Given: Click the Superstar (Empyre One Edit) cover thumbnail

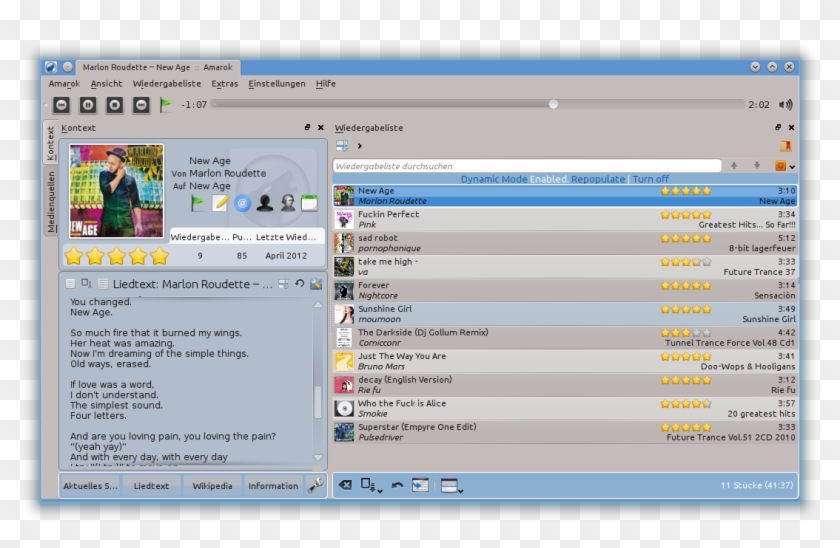Looking at the screenshot, I should pyautogui.click(x=344, y=432).
